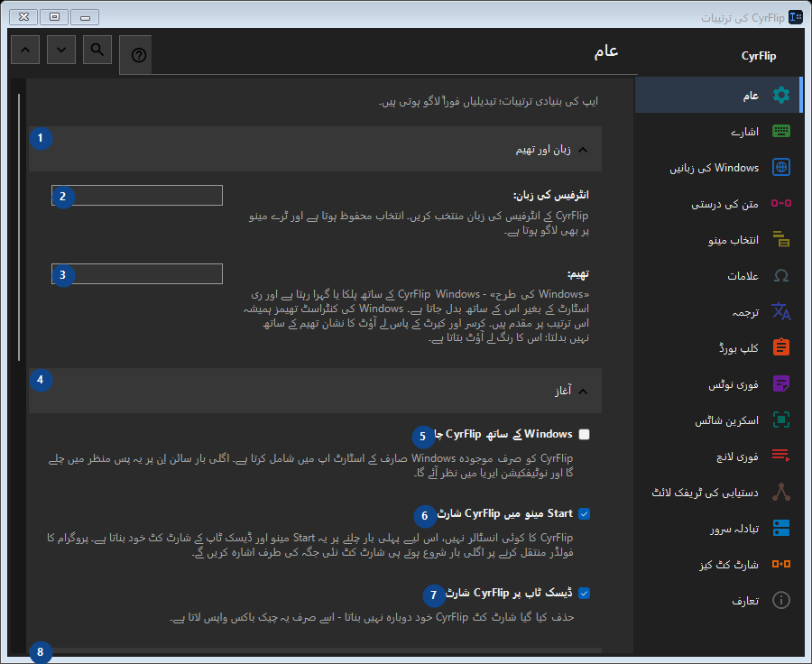Uncheck ڈیسک ٹاپ پر CyrFlip شارٹ کٹ

[x=584, y=593]
